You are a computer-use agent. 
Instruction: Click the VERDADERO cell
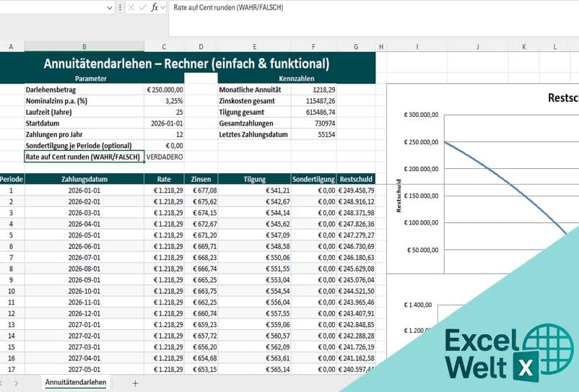click(x=164, y=157)
